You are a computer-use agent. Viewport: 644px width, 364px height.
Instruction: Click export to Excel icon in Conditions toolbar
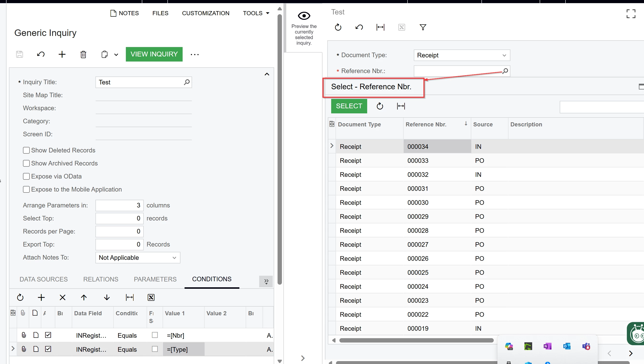coord(151,297)
